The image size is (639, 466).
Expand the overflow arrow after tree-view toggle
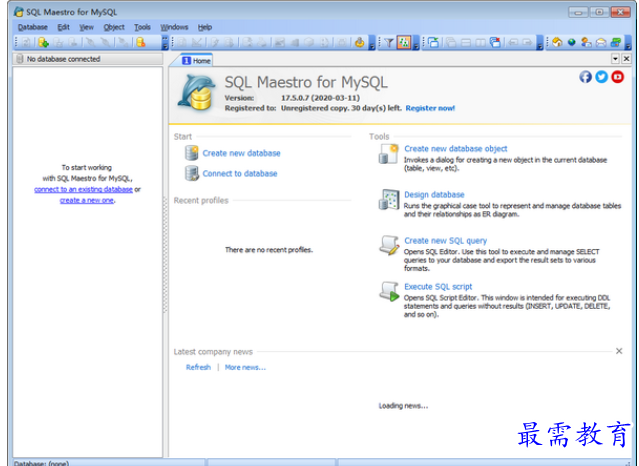point(416,42)
